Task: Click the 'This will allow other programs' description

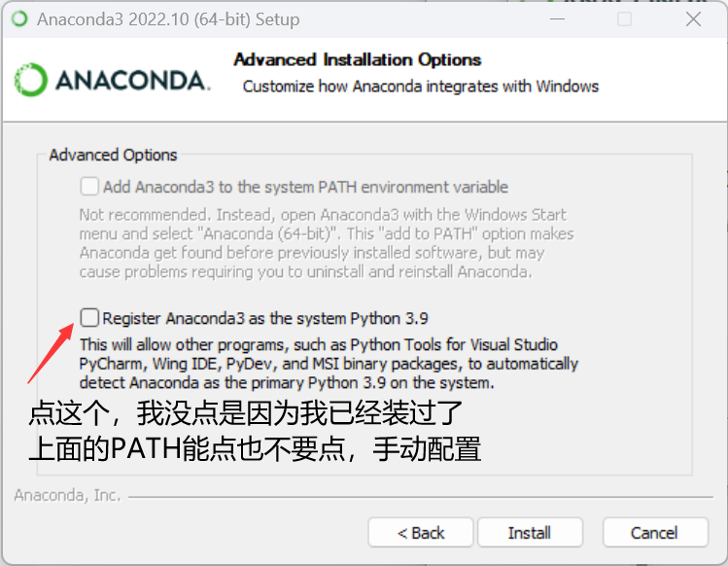Action: (329, 364)
